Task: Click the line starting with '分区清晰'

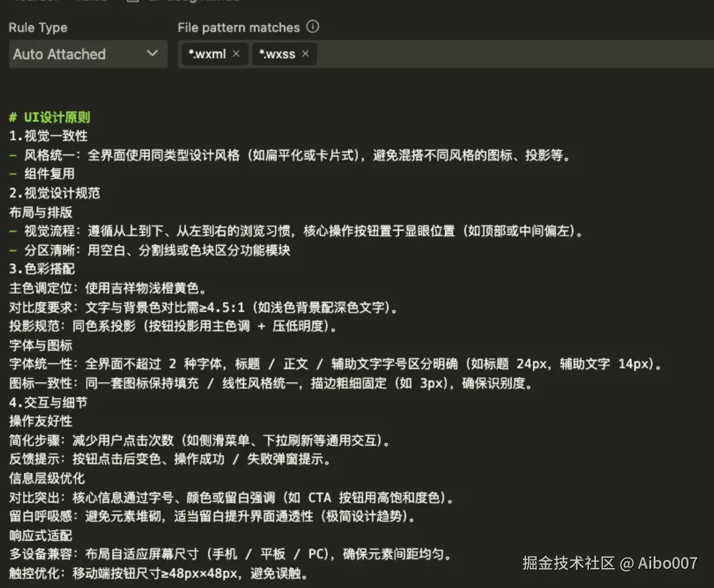Action: (150, 250)
